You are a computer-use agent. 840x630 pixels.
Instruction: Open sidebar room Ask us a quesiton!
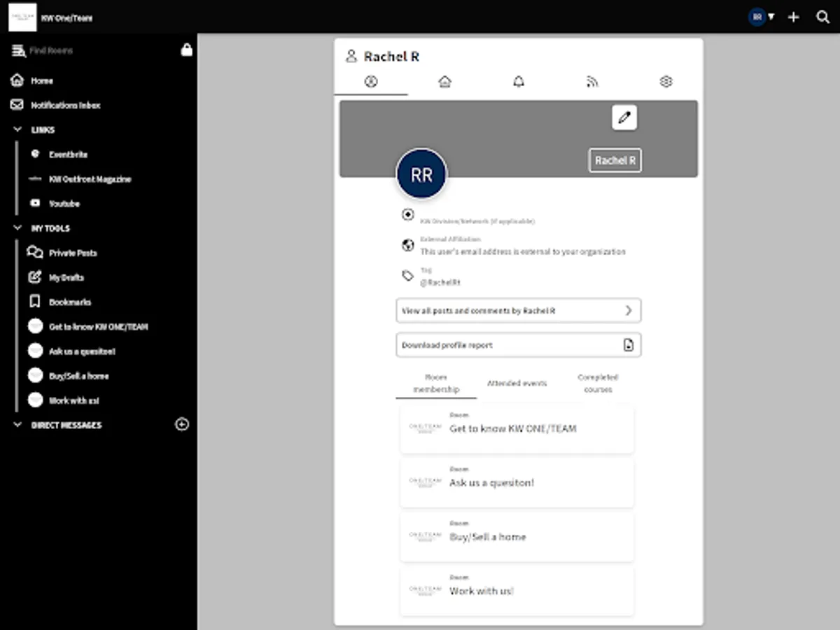click(82, 351)
